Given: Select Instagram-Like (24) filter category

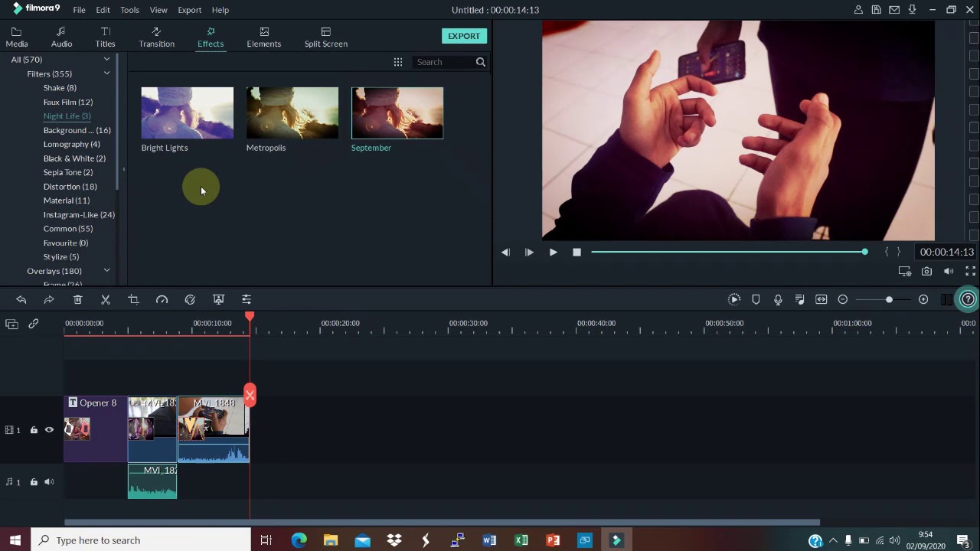Looking at the screenshot, I should (79, 215).
